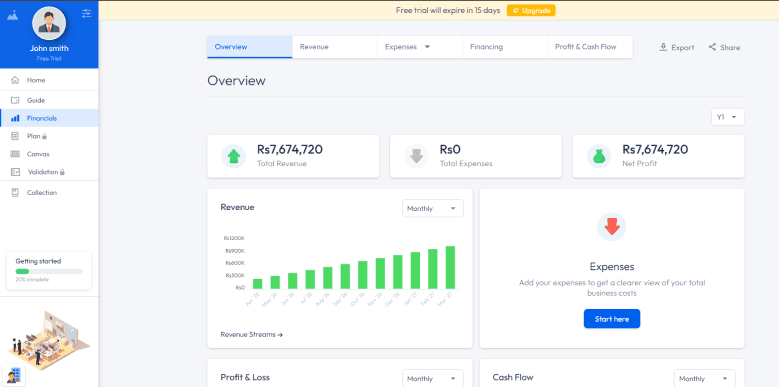
Task: Click the Plan document icon
Action: 15,136
